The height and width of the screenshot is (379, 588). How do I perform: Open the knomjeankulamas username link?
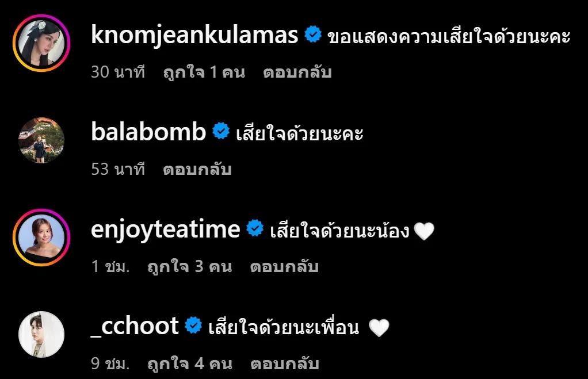tap(194, 35)
